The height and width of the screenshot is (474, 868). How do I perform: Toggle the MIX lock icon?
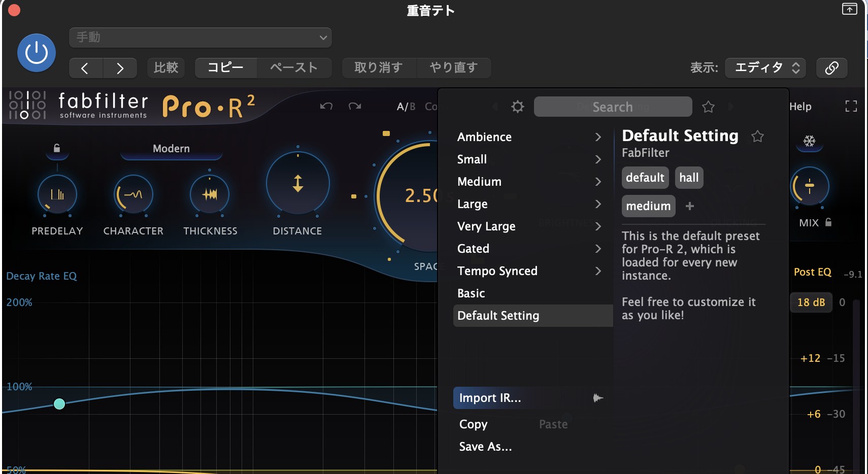click(x=828, y=222)
